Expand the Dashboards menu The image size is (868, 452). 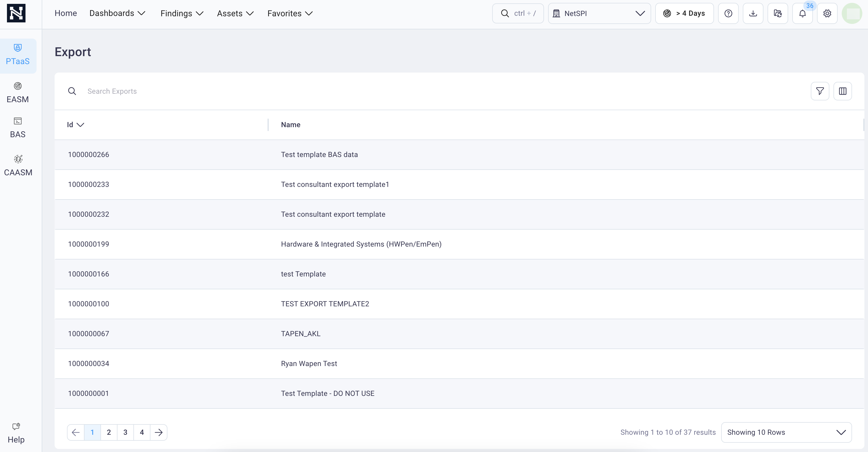[117, 13]
